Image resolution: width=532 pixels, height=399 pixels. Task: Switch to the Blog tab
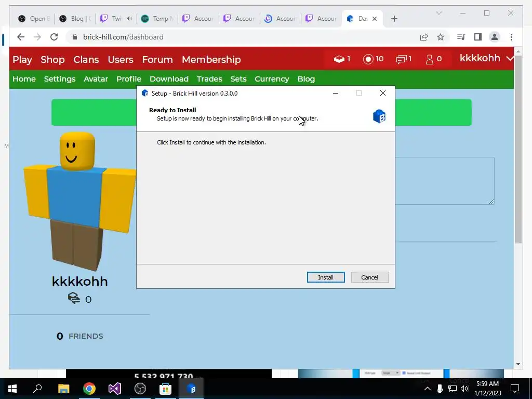pos(75,19)
